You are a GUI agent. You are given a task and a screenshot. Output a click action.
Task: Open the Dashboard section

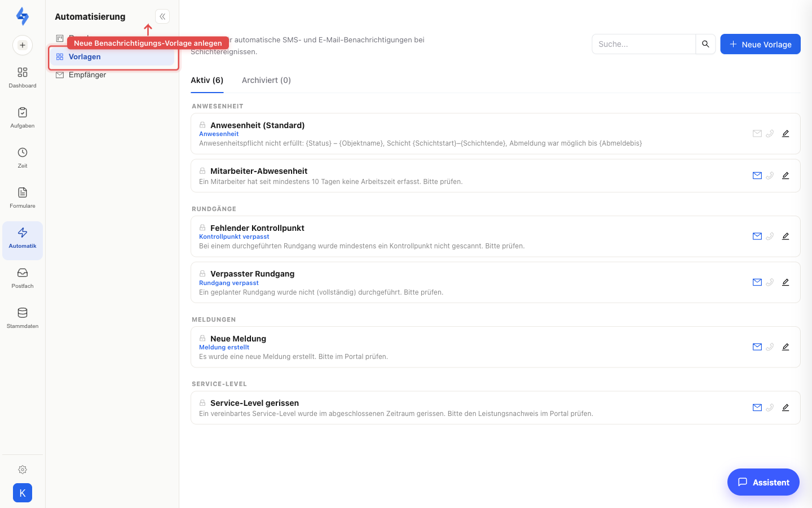click(23, 77)
